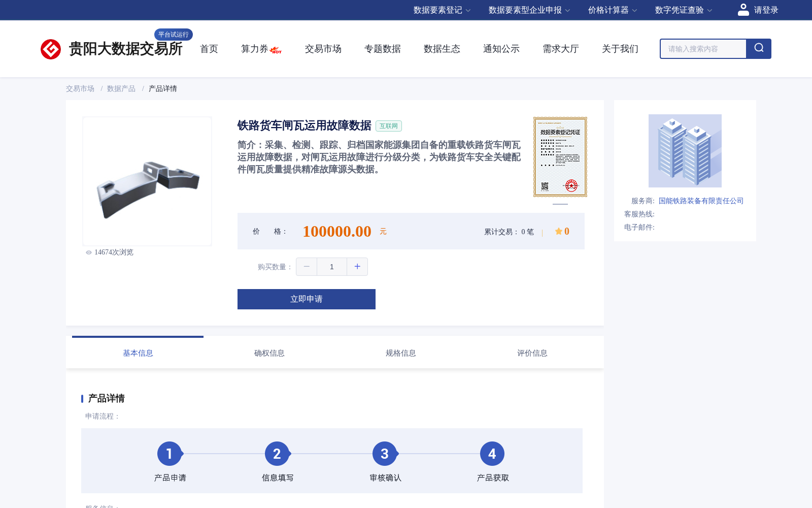Open the 需求大厅 navigation item
The image size is (812, 508).
(x=561, y=49)
